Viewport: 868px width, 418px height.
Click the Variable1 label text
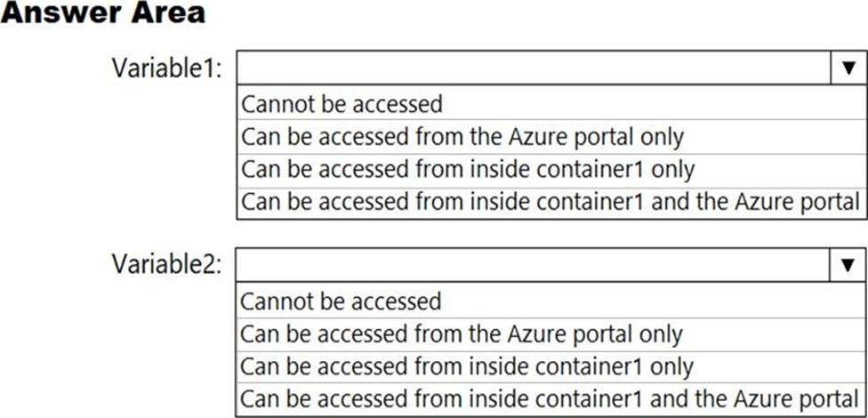165,68
